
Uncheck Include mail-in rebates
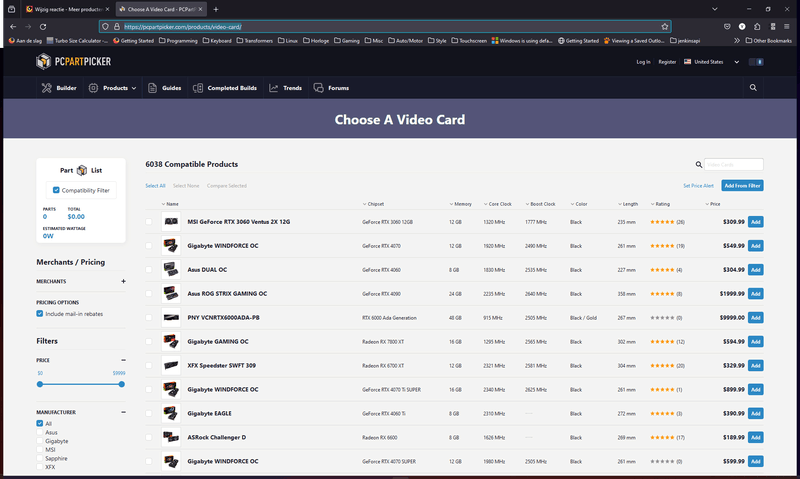pos(39,314)
